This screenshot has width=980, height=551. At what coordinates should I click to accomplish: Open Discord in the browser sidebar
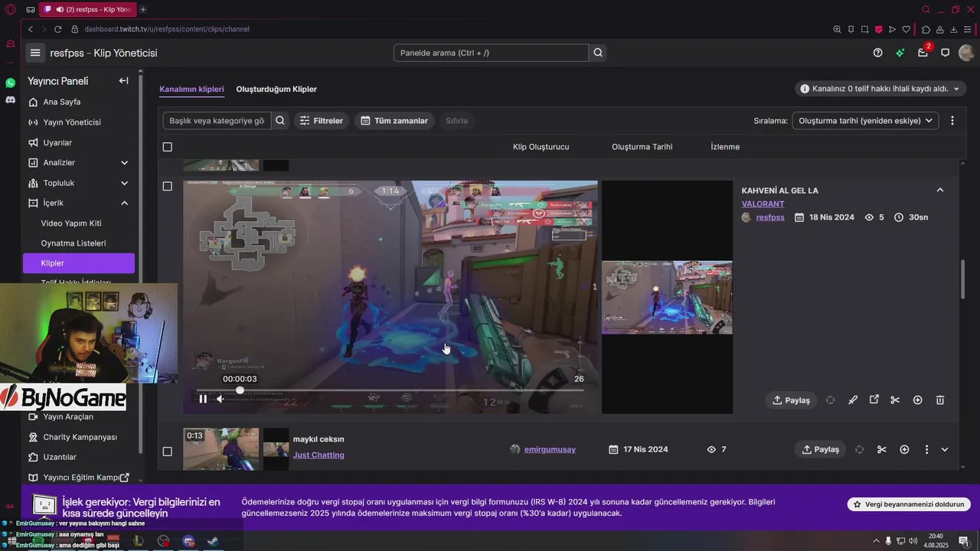tap(10, 99)
